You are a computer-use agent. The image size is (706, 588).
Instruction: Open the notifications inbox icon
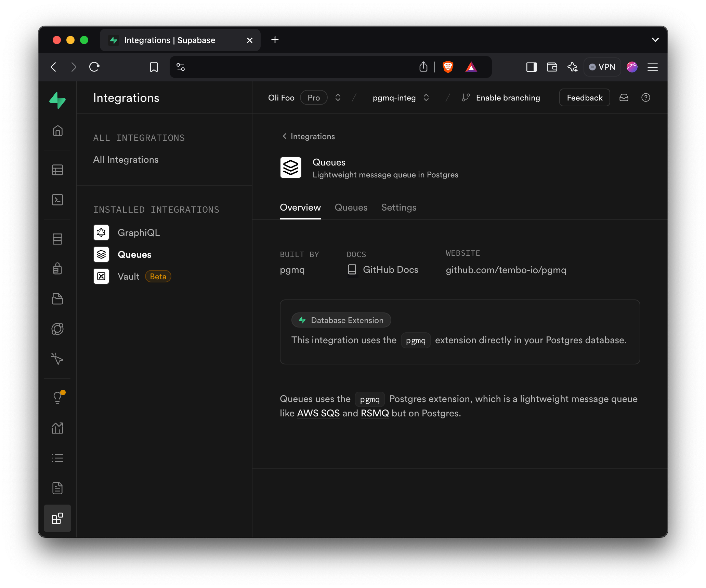[624, 98]
